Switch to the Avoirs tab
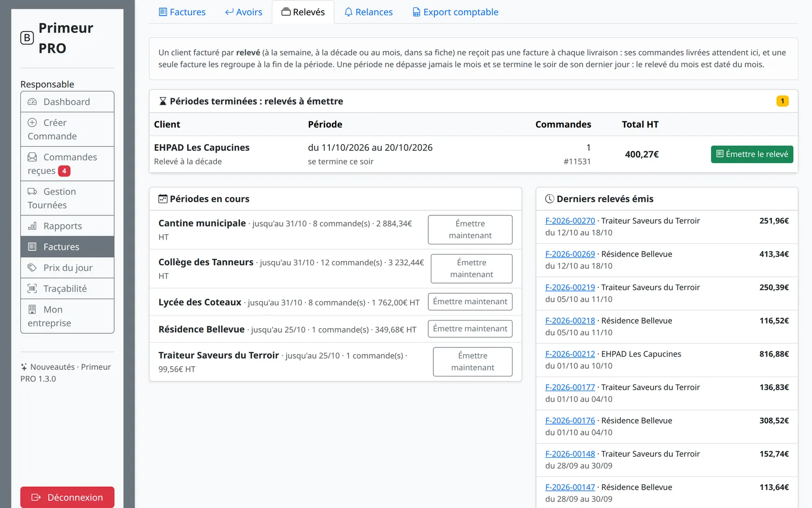The image size is (812, 508). pos(244,12)
